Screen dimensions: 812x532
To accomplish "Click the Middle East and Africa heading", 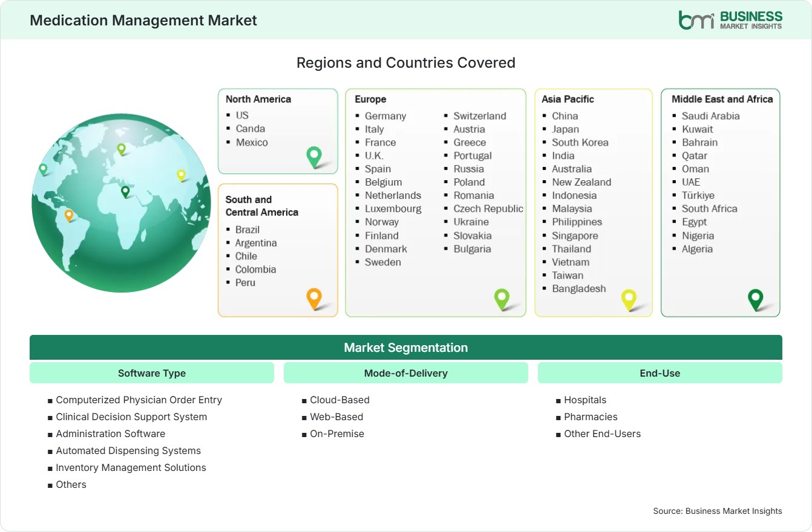I will click(x=722, y=99).
